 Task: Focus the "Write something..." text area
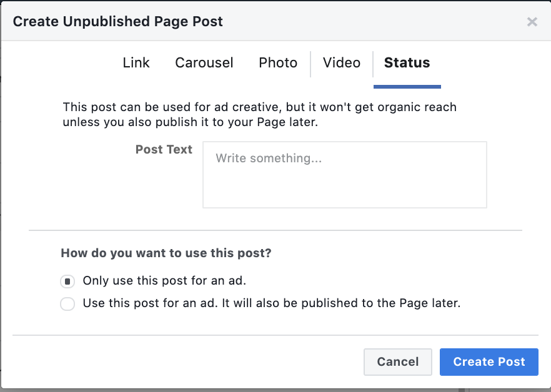[x=344, y=175]
